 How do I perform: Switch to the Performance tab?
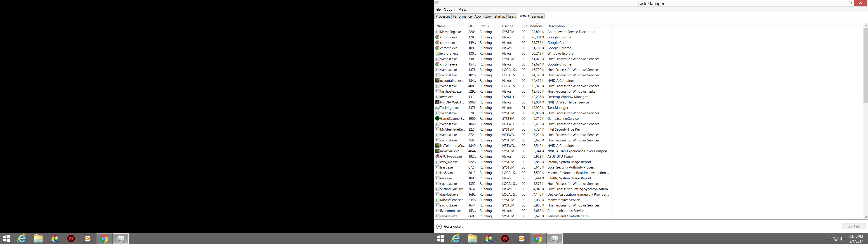pyautogui.click(x=462, y=16)
